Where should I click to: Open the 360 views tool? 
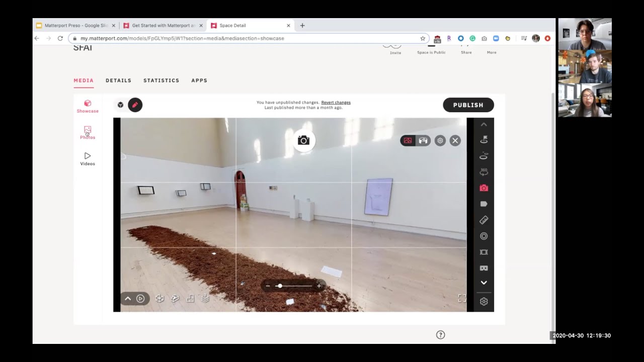[484, 172]
